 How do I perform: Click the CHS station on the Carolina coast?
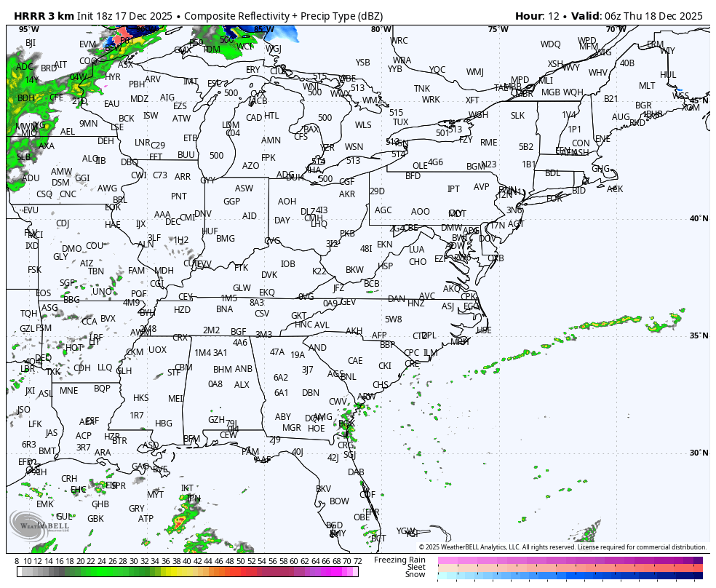[380, 385]
